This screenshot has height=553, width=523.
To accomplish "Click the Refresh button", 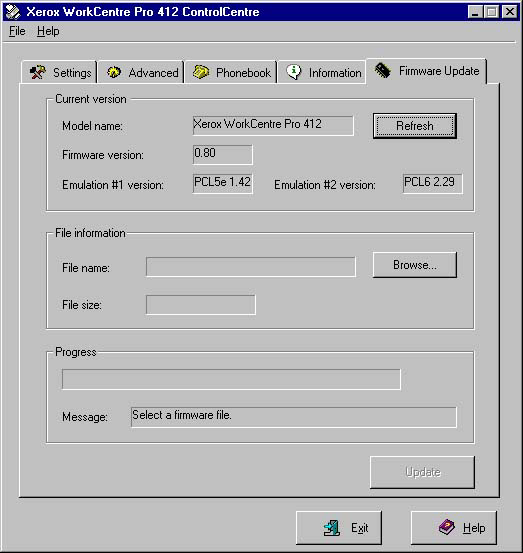I will point(415,126).
